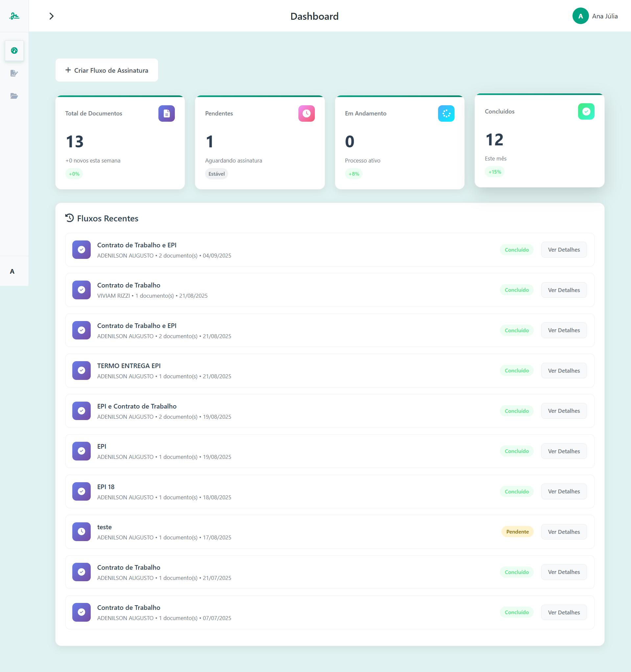Open Ver Detalhes for the teste flow
This screenshot has width=631, height=672.
click(x=563, y=532)
